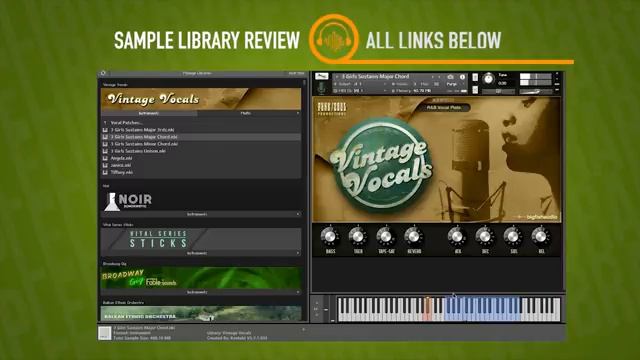Screen dimensions: 640x360
Task: Click the pitch wheel beside the keyboard
Action: 326,310
